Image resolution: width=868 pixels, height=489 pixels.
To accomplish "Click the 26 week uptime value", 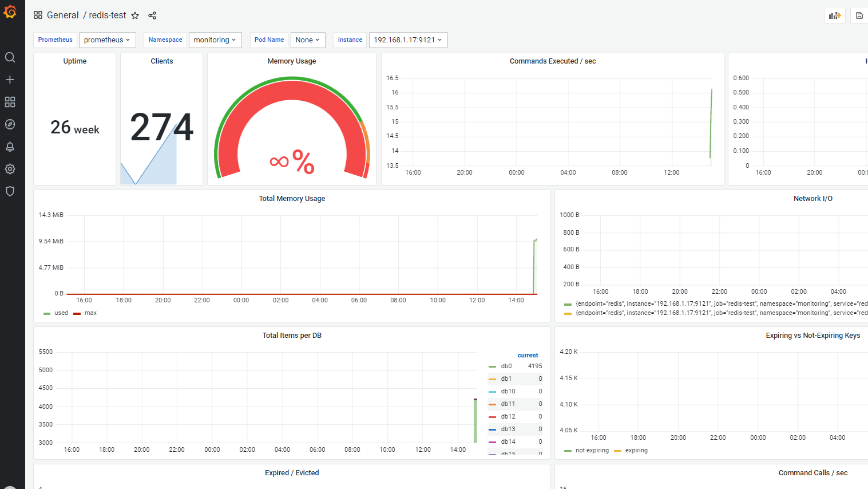I will [x=75, y=127].
